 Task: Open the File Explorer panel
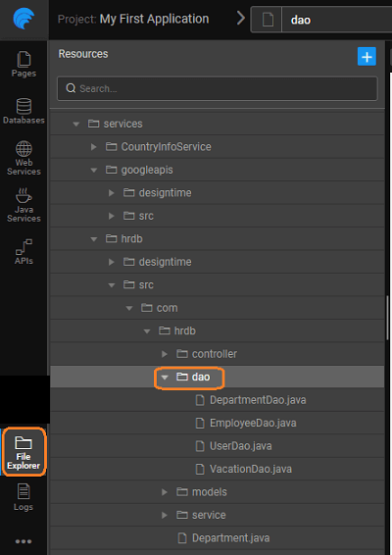(x=24, y=452)
